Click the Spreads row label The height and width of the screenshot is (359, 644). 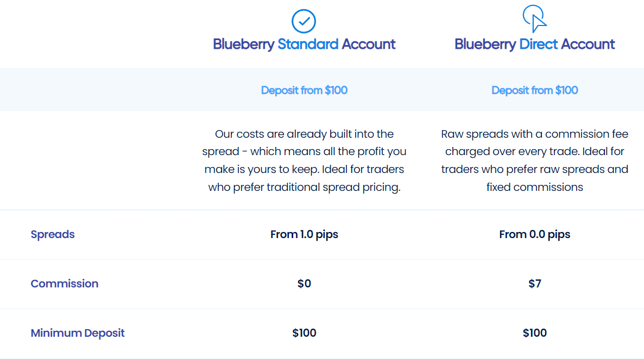click(x=53, y=234)
